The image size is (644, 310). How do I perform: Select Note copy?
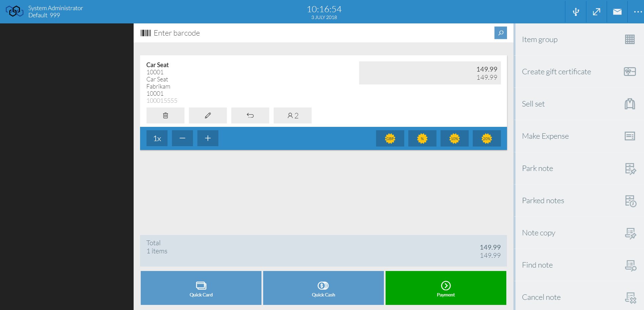(579, 233)
